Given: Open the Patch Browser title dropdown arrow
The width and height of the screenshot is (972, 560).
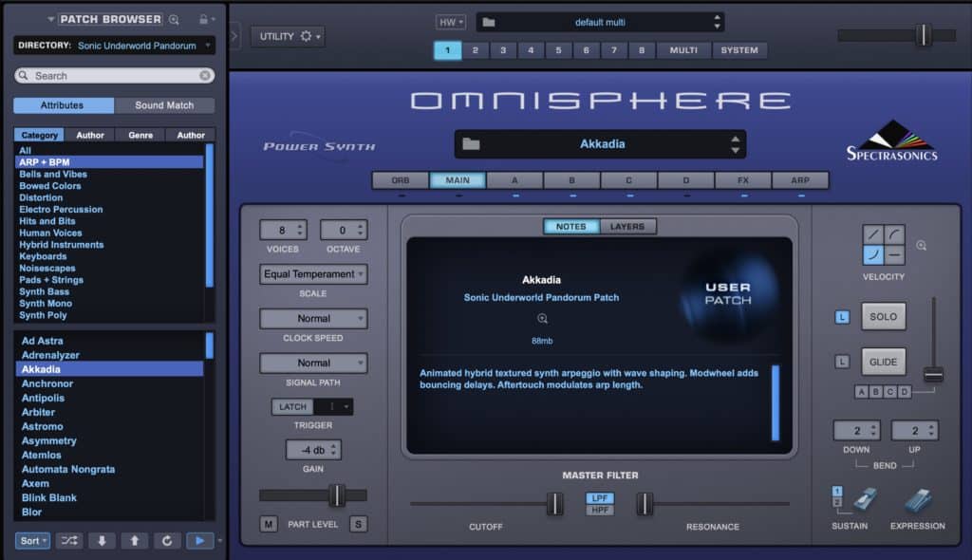Looking at the screenshot, I should (x=51, y=19).
